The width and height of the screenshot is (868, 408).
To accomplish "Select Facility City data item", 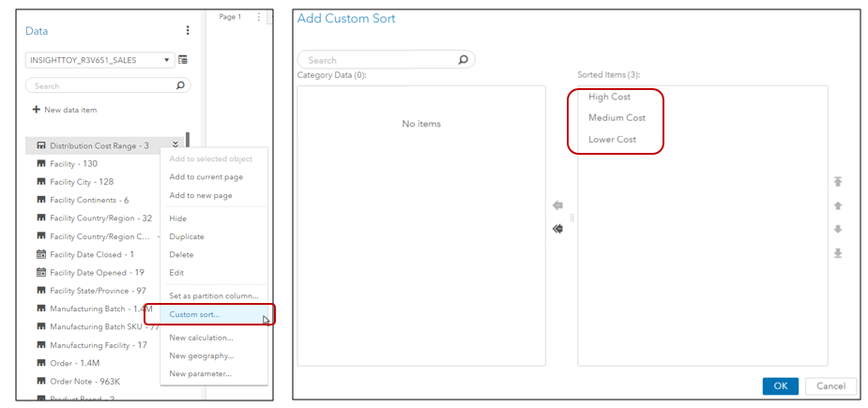I will coord(82,182).
